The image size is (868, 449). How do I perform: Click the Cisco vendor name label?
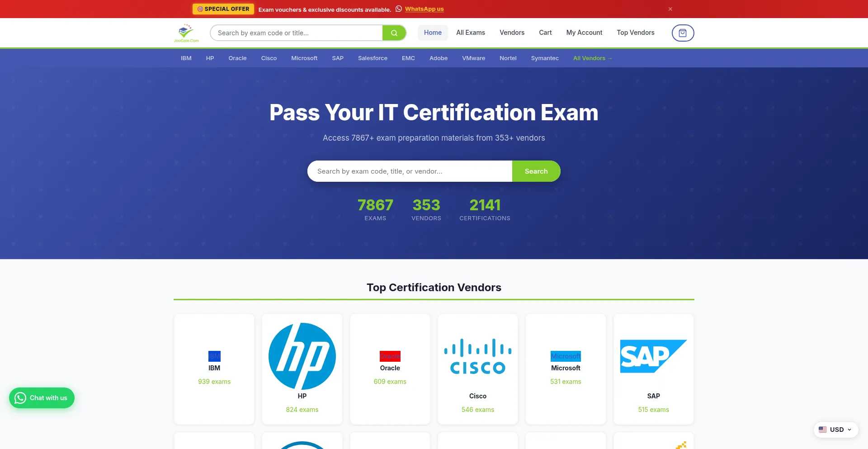click(x=478, y=396)
